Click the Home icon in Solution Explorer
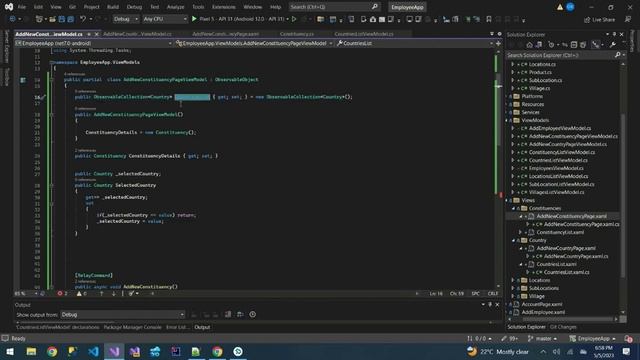 pos(529,45)
